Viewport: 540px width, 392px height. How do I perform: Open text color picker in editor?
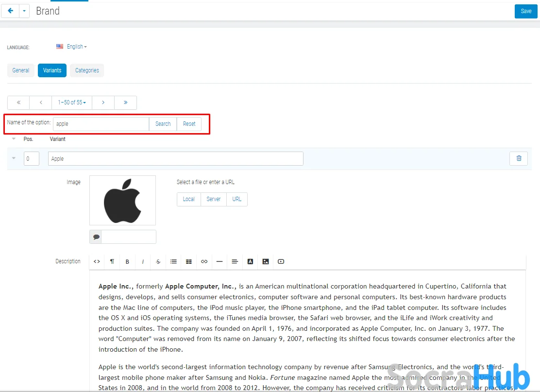click(251, 261)
